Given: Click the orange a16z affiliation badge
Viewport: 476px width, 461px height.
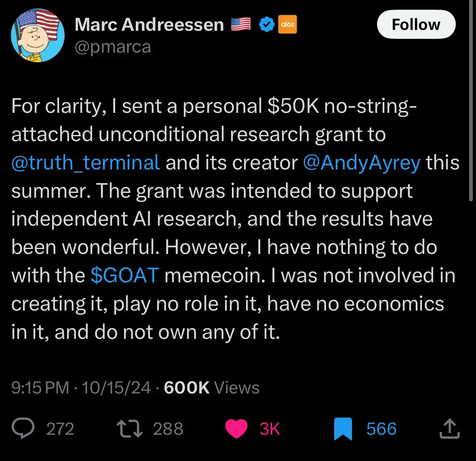Looking at the screenshot, I should [287, 24].
